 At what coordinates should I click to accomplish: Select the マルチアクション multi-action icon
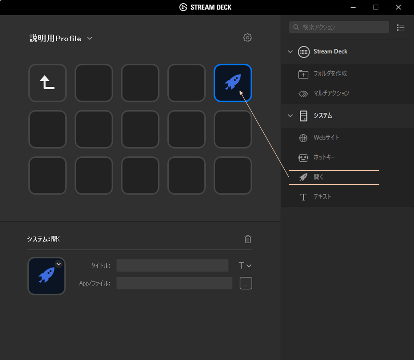point(303,94)
